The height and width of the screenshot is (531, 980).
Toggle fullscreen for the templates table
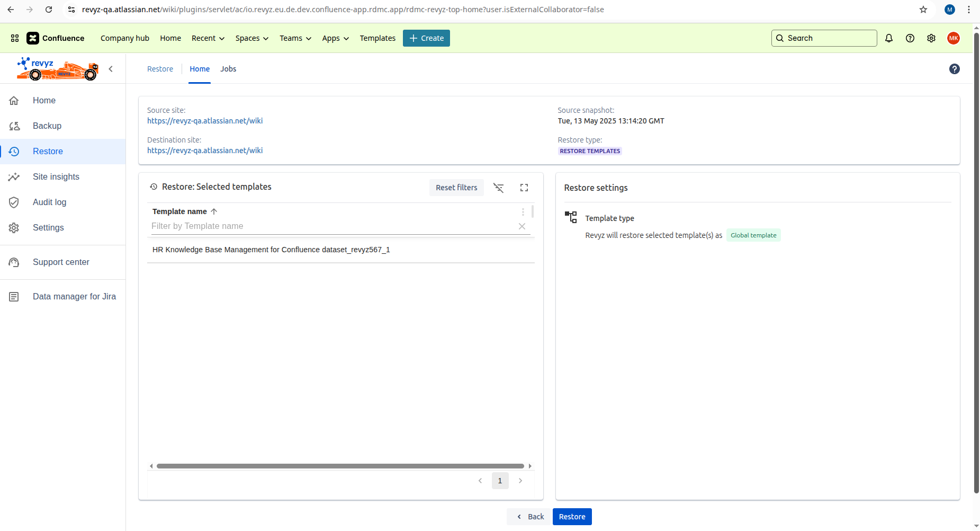click(524, 188)
